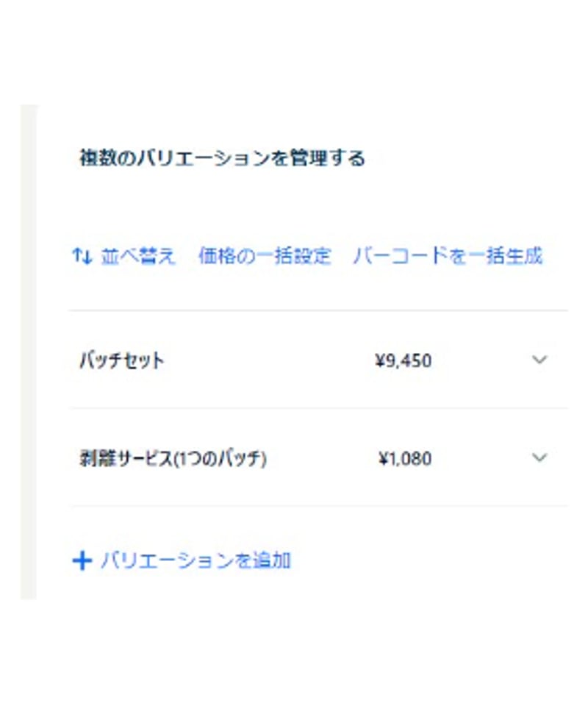Open the chevron beside ¥1,080

540,457
